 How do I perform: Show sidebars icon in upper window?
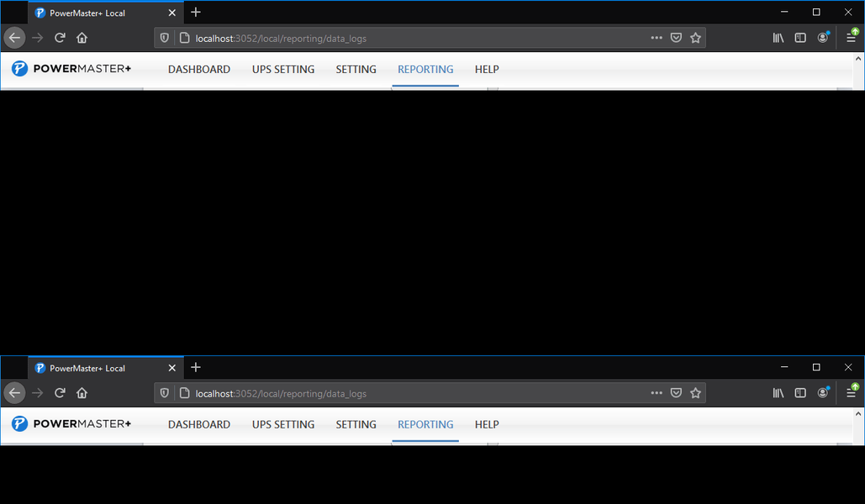point(800,38)
